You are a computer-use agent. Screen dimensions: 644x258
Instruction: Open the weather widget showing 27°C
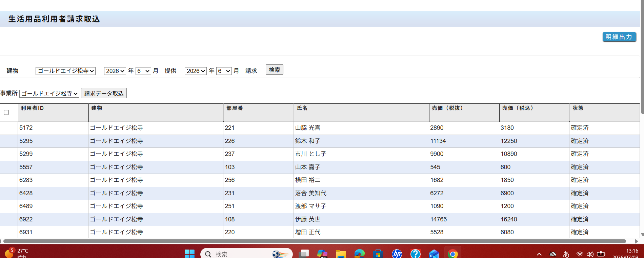click(16, 253)
